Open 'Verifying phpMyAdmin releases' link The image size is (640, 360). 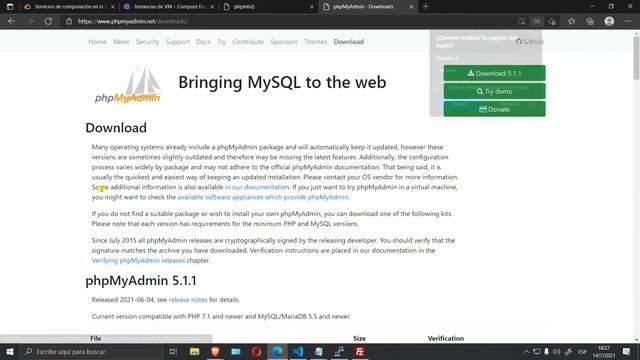coord(138,260)
